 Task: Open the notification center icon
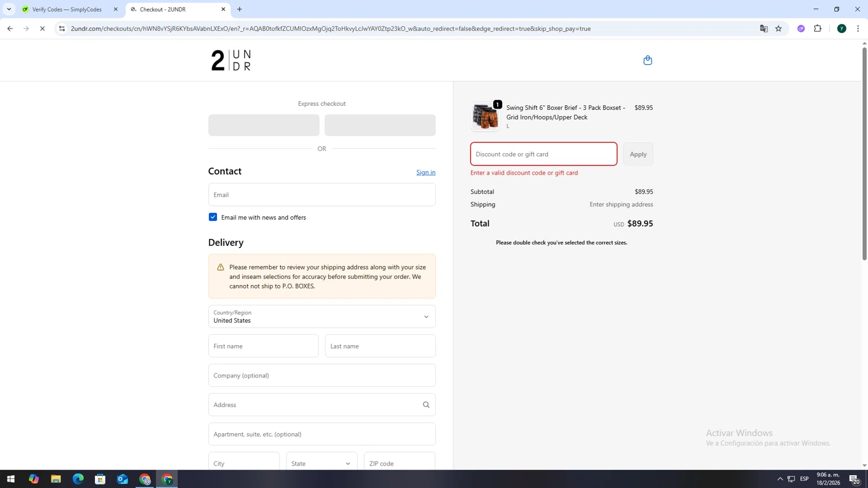[854, 479]
